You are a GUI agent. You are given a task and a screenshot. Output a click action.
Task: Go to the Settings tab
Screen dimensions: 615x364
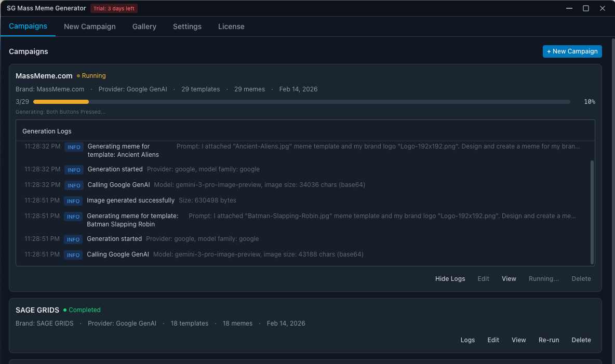[187, 26]
